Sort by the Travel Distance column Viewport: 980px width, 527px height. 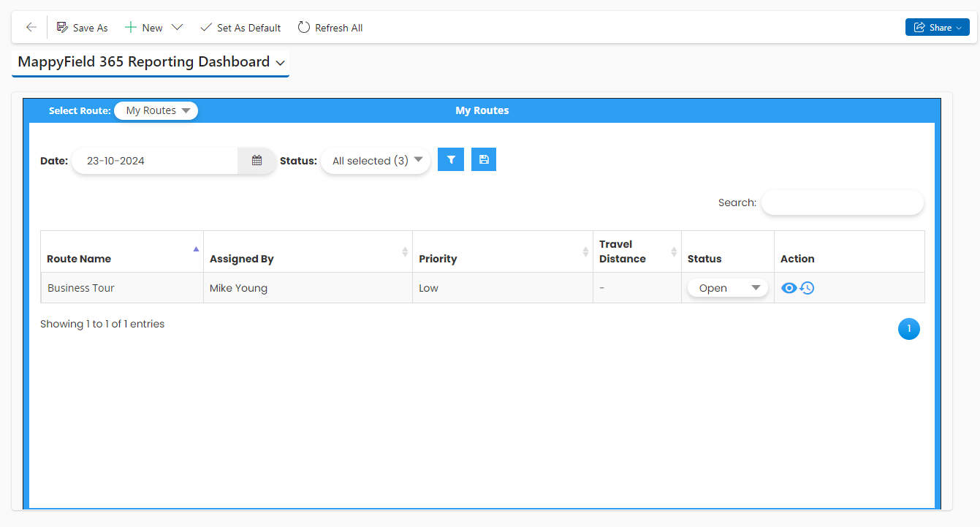637,251
